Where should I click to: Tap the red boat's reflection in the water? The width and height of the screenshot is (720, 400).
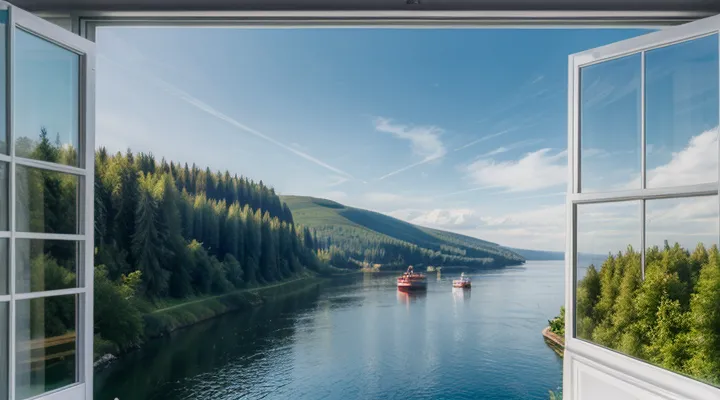411,296
